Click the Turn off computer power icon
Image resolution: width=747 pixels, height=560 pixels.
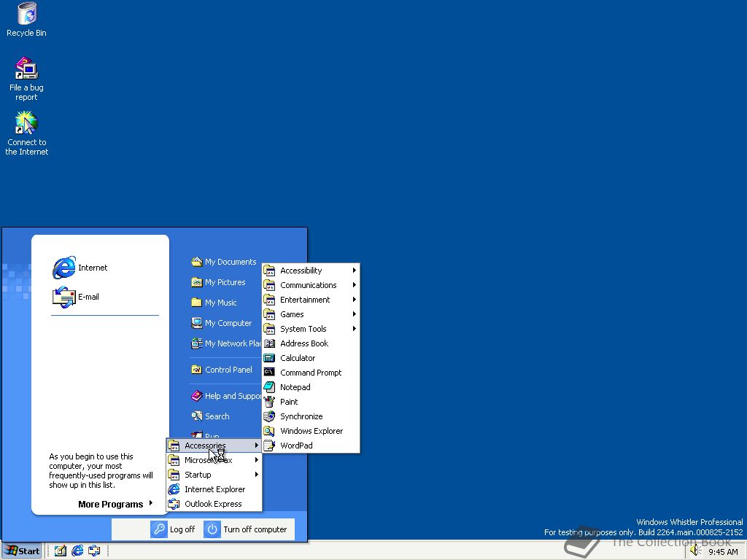pos(212,529)
